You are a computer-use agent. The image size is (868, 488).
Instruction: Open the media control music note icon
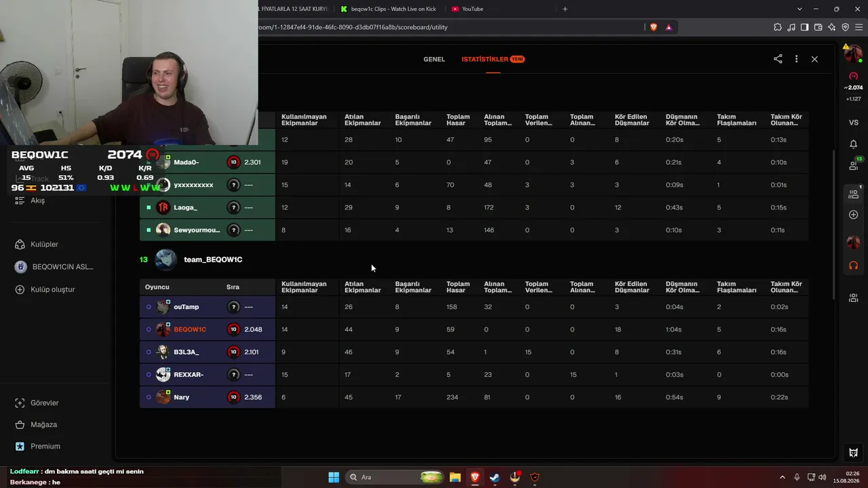click(791, 27)
